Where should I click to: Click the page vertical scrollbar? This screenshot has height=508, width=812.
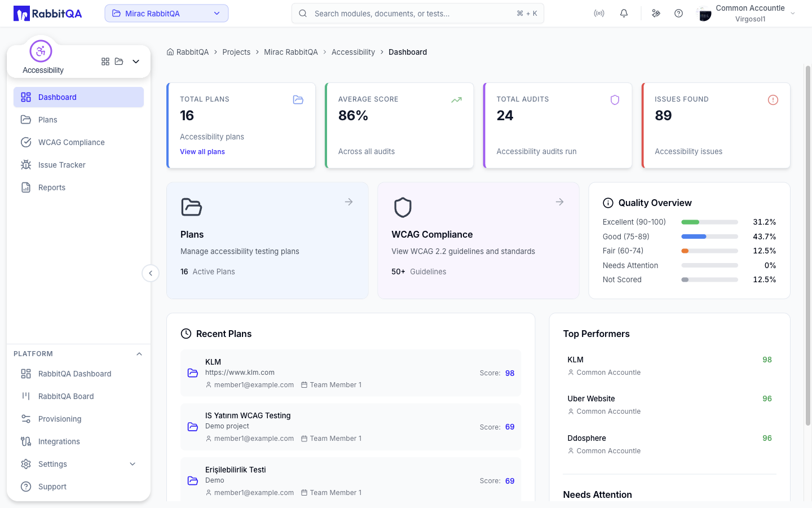coord(808,246)
